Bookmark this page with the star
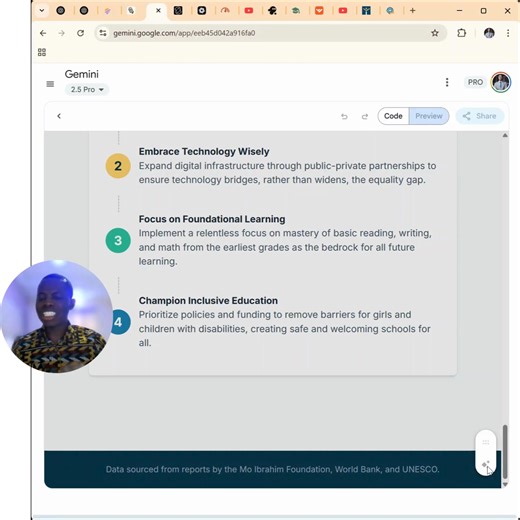 pos(435,33)
